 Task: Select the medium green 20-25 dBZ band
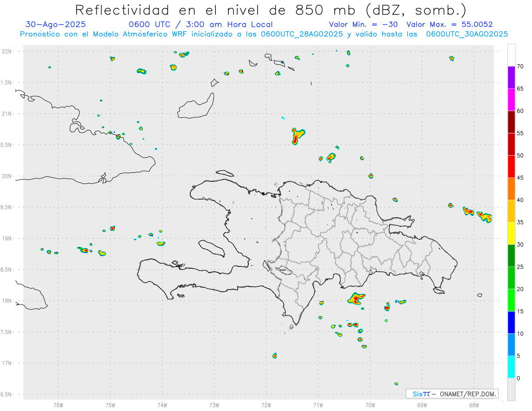(x=511, y=278)
